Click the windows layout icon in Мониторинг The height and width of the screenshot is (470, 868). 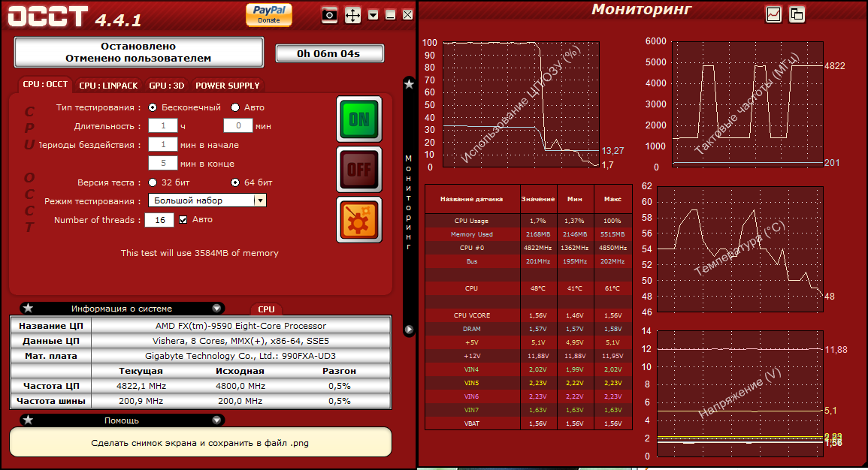point(797,14)
